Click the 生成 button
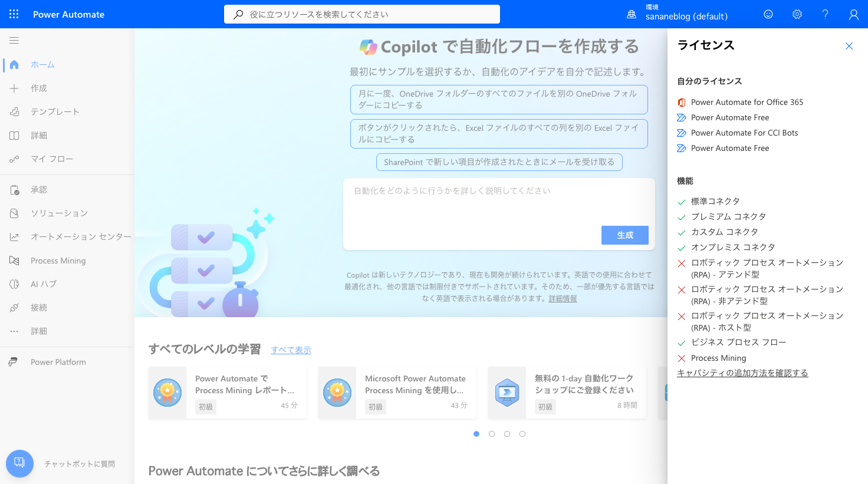868x484 pixels. pos(625,235)
